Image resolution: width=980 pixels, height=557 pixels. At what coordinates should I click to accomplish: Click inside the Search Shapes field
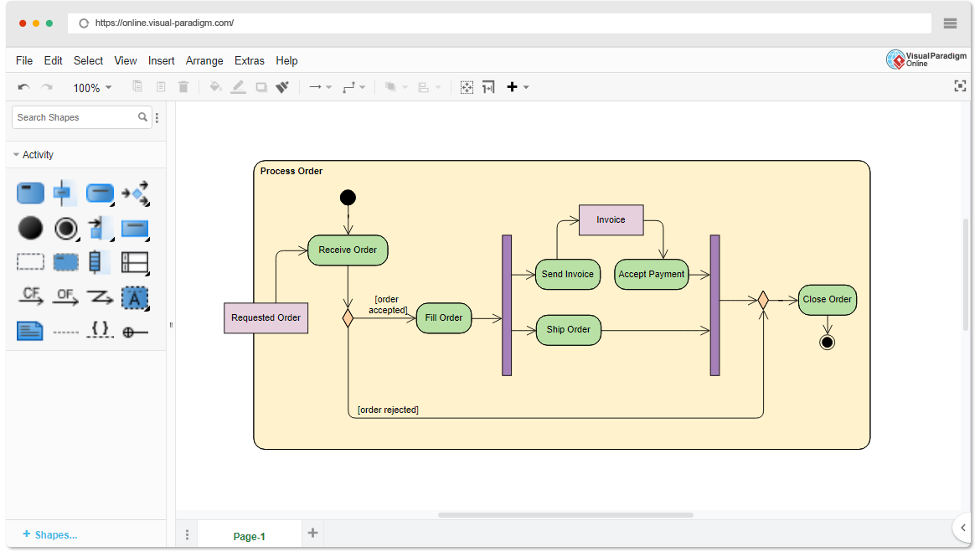pyautogui.click(x=75, y=117)
